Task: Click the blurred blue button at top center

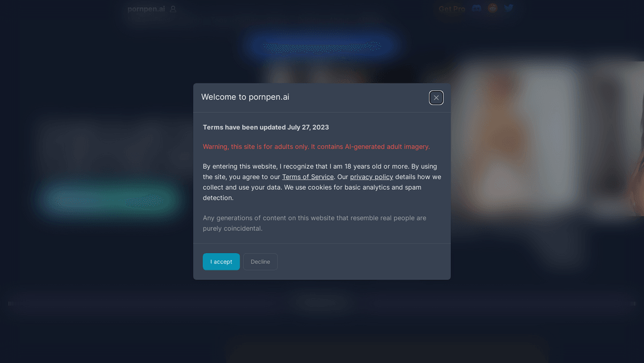Action: tap(321, 45)
